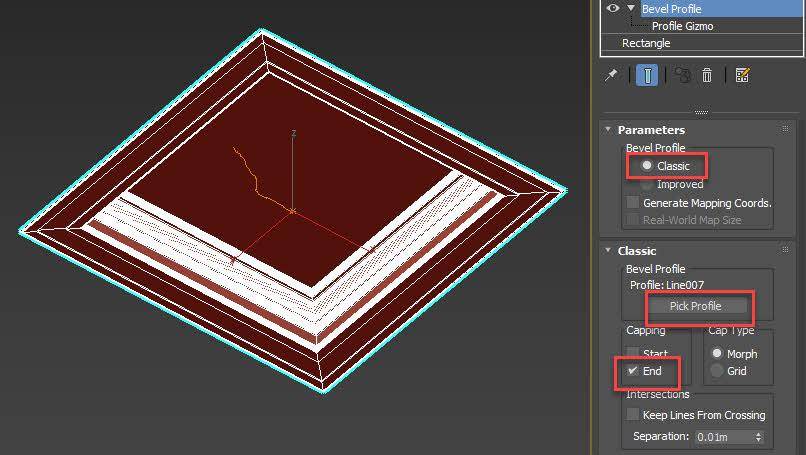Image resolution: width=806 pixels, height=455 pixels.
Task: Click the Separation value spinner arrows
Action: click(x=758, y=437)
